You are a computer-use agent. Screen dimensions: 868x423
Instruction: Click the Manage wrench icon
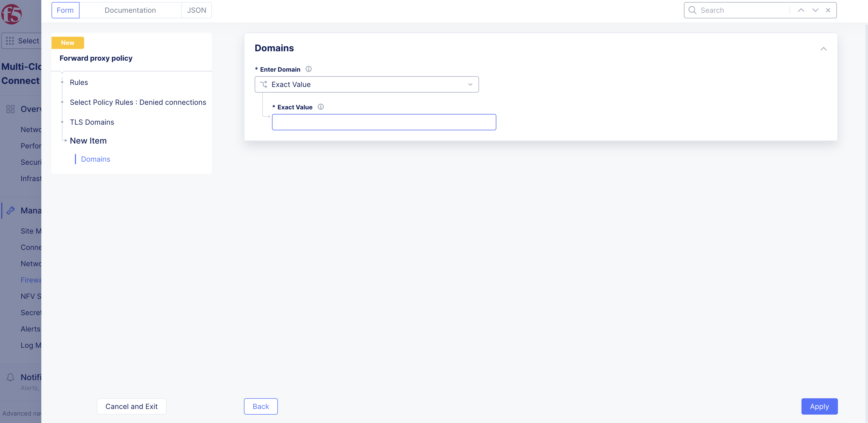(x=10, y=210)
